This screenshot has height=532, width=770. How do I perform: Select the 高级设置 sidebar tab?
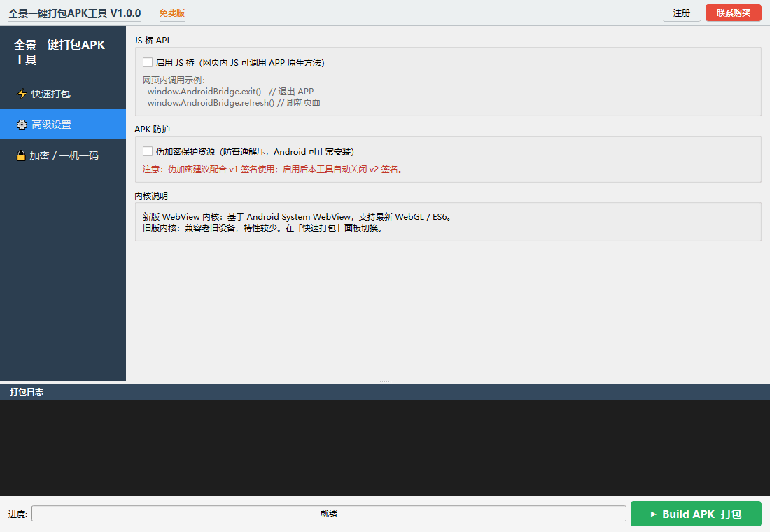click(63, 125)
